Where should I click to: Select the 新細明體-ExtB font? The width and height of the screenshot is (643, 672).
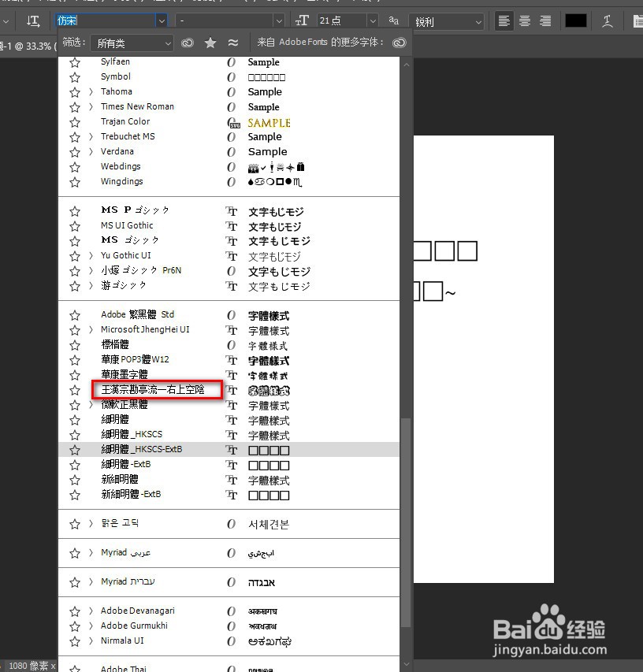pyautogui.click(x=131, y=494)
